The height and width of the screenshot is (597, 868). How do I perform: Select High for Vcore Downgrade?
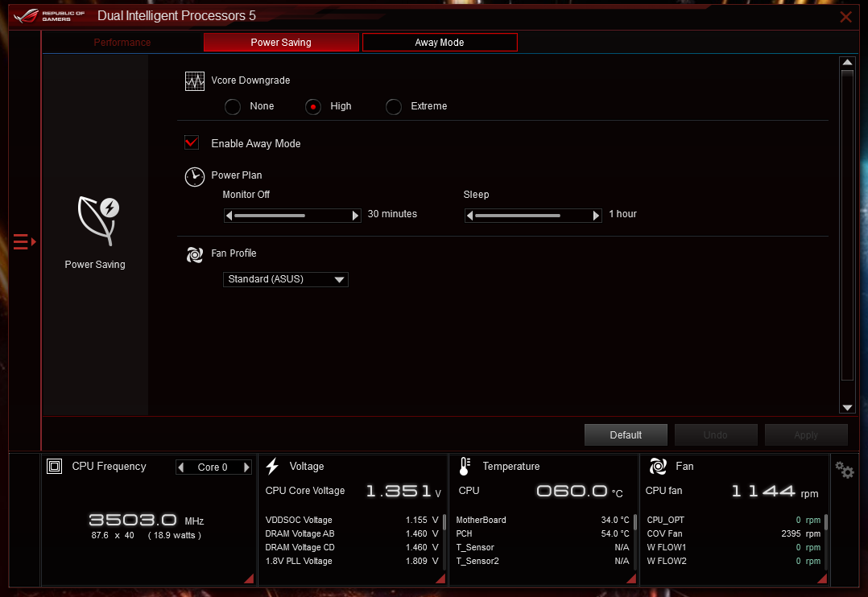click(313, 106)
